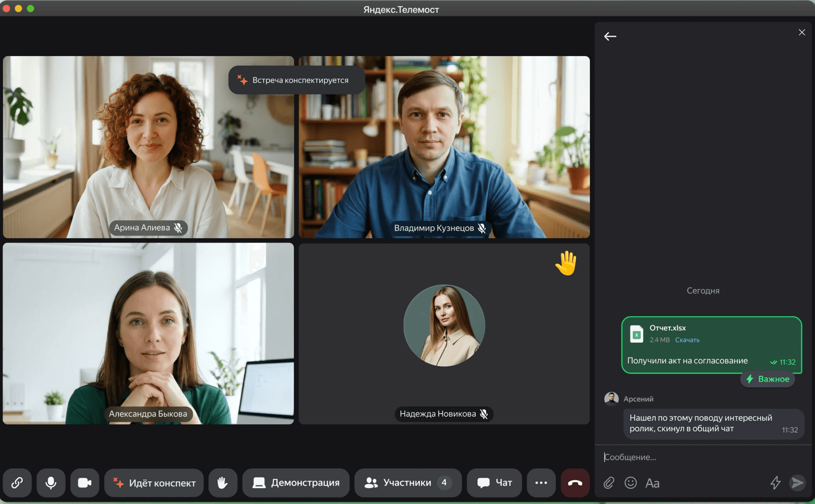Select Александра Быкова's video tile
Viewport: 815px width, 504px height.
[149, 333]
